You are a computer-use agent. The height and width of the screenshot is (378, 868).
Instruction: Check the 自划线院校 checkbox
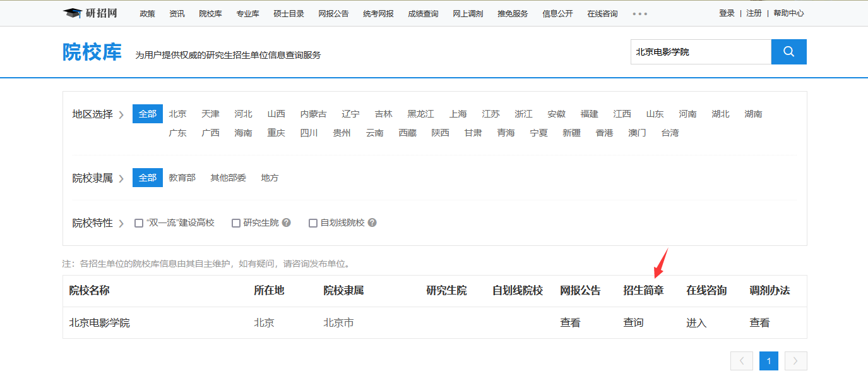pyautogui.click(x=312, y=223)
